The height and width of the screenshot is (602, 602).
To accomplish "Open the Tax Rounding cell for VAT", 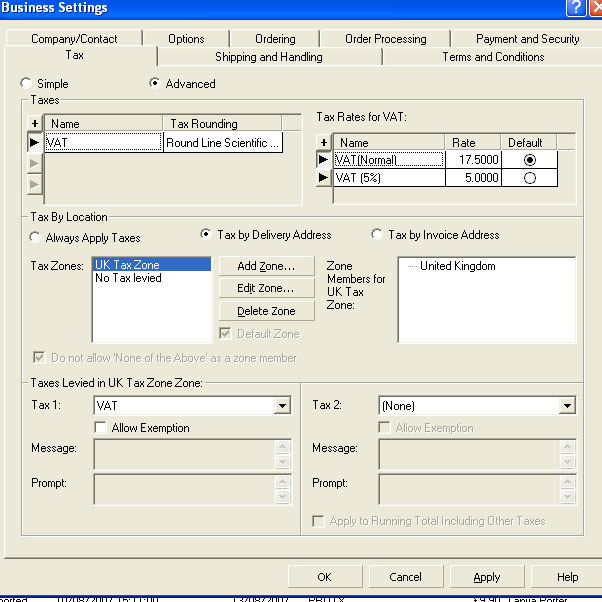I will [223, 143].
